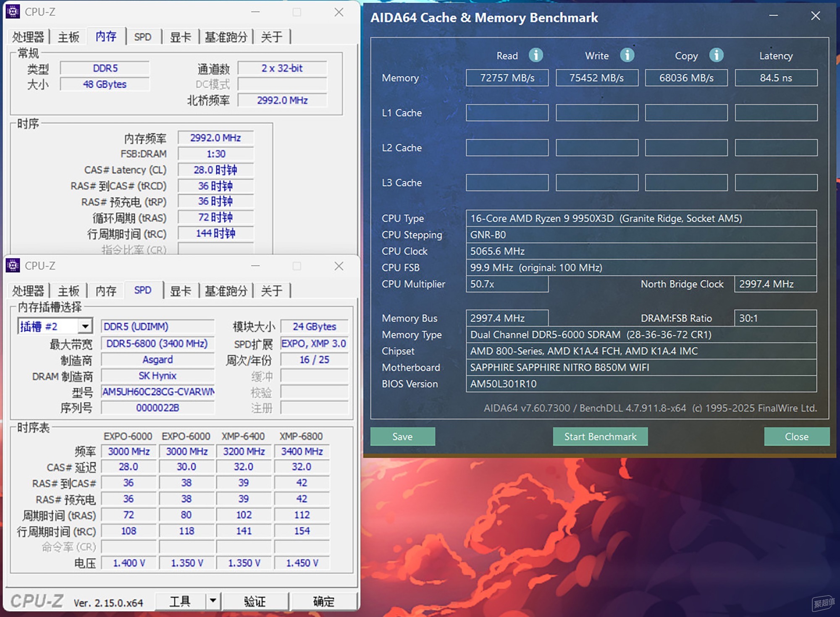
Task: Switch to 处理器 tab in lower CPU-Z window
Action: coord(28,290)
